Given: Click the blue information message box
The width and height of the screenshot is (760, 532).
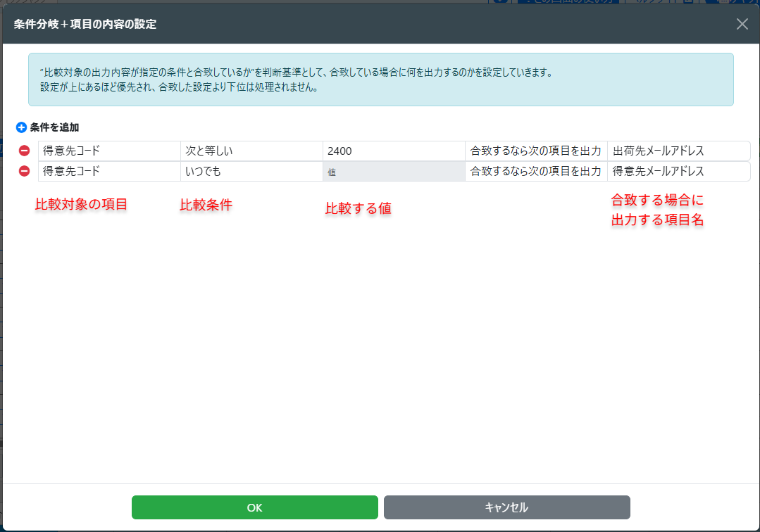Looking at the screenshot, I should [x=380, y=80].
